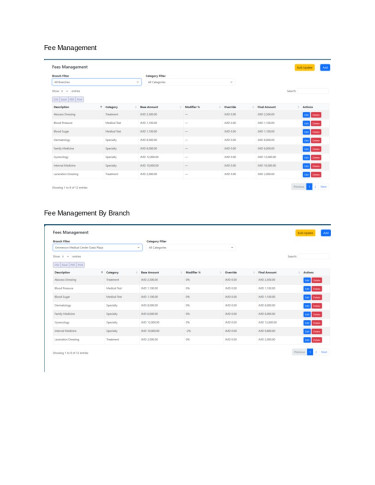Delete Blood Sugar row in top Fee Management table
Screen dimensions: 375x485
click(x=316, y=132)
